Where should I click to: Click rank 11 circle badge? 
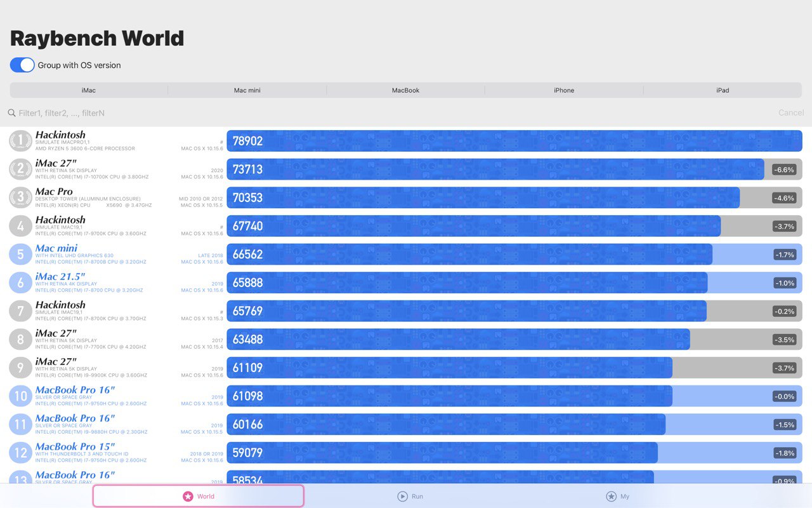click(20, 424)
